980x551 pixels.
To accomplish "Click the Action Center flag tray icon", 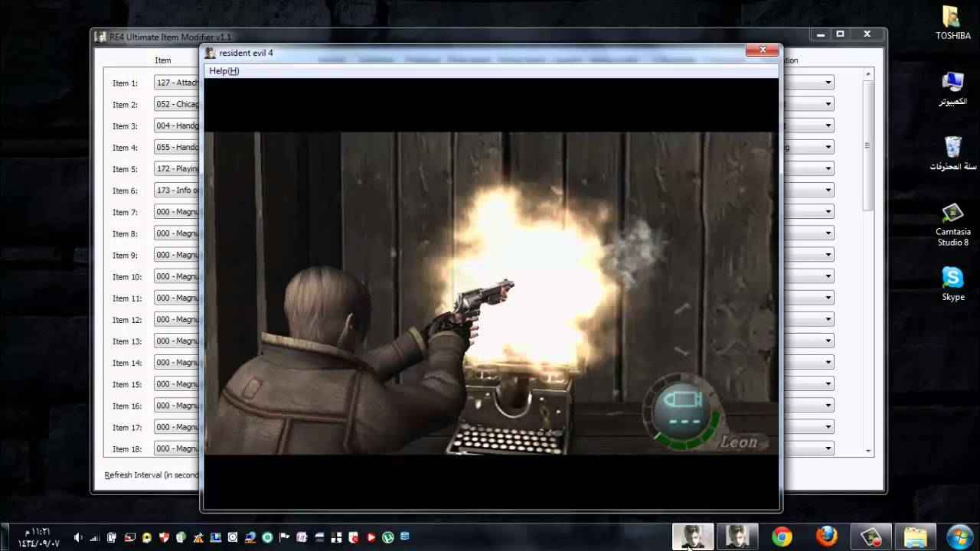I will tap(284, 537).
